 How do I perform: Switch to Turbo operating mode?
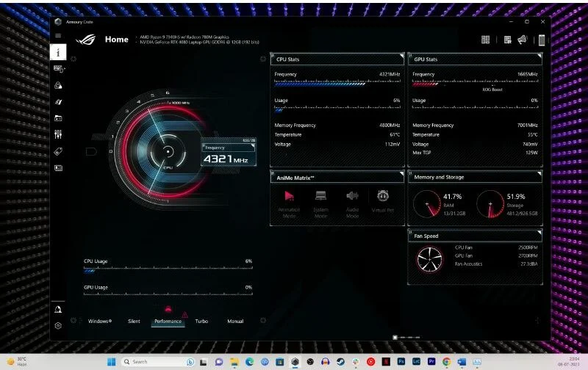[x=201, y=321]
